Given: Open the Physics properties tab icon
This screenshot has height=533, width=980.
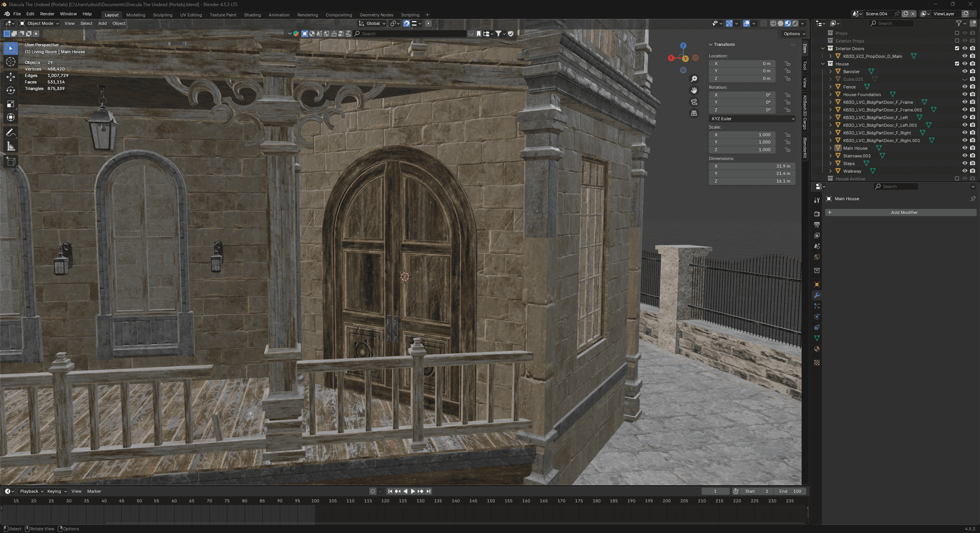Looking at the screenshot, I should pyautogui.click(x=817, y=317).
